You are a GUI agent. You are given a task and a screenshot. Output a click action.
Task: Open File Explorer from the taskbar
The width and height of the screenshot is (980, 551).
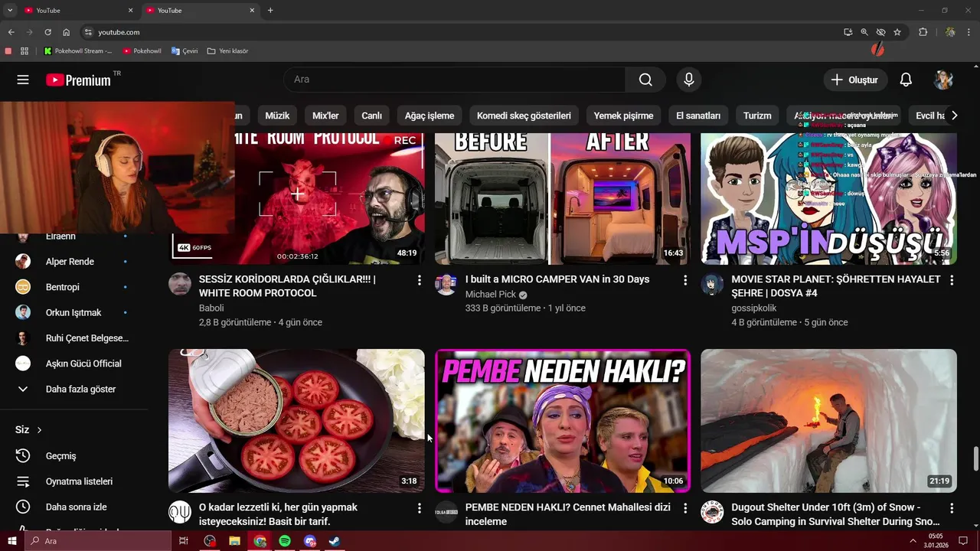click(x=235, y=541)
